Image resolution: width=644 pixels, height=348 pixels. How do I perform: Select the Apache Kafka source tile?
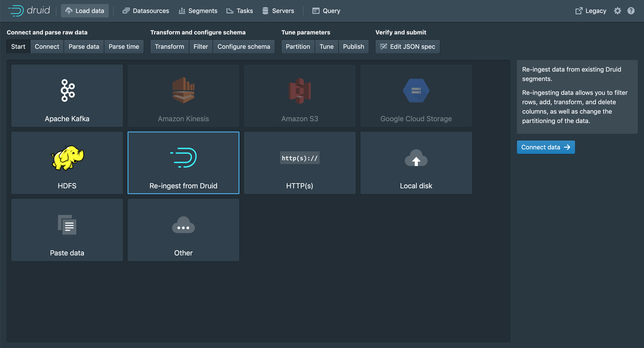[67, 96]
